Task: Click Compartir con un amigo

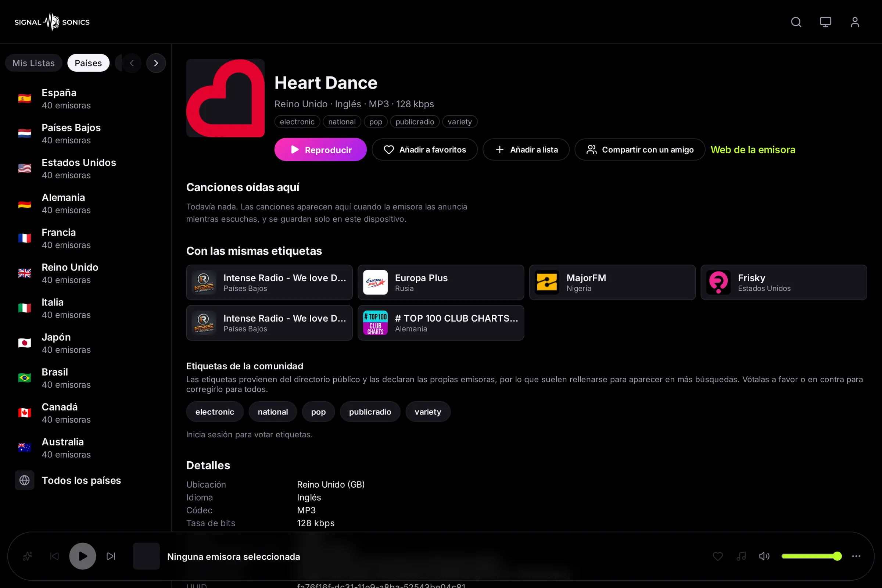Action: tap(640, 150)
